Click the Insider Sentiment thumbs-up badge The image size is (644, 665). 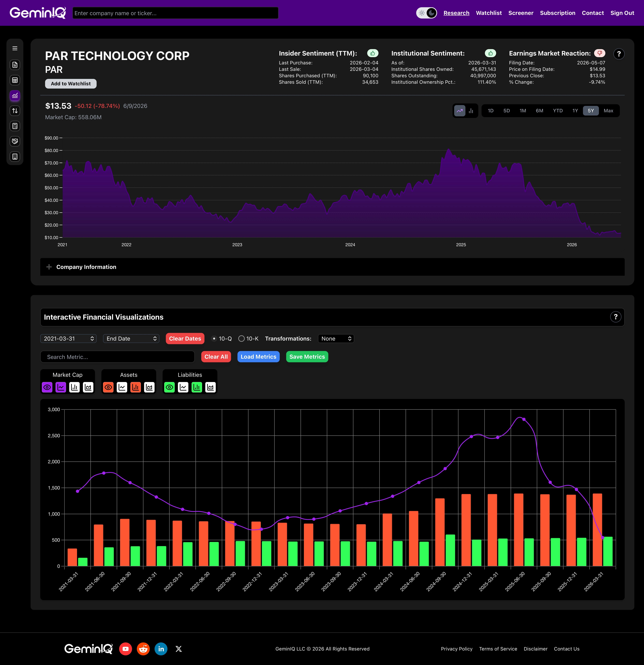click(373, 53)
